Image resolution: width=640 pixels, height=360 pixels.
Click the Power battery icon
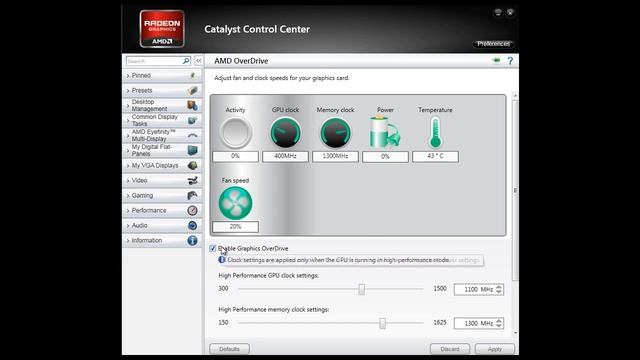pyautogui.click(x=385, y=132)
